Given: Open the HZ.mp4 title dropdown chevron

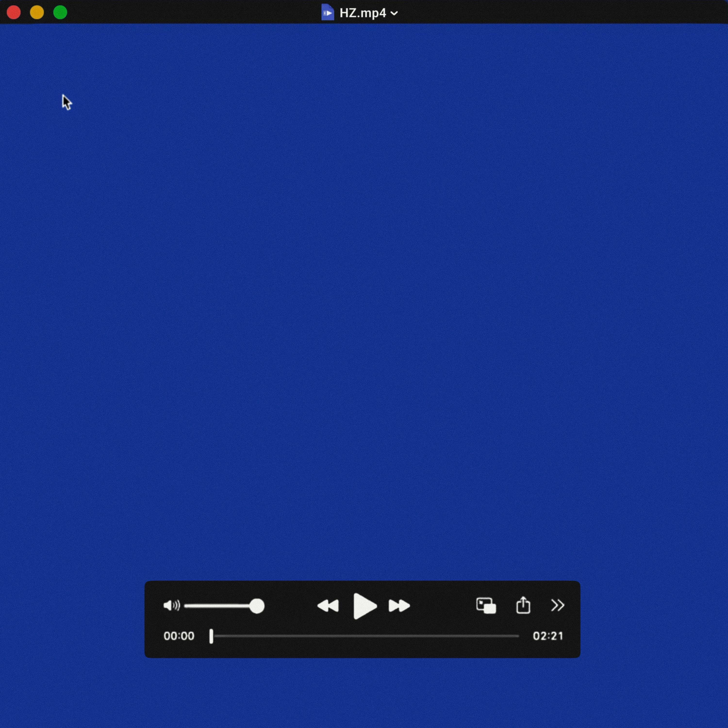Looking at the screenshot, I should point(394,13).
